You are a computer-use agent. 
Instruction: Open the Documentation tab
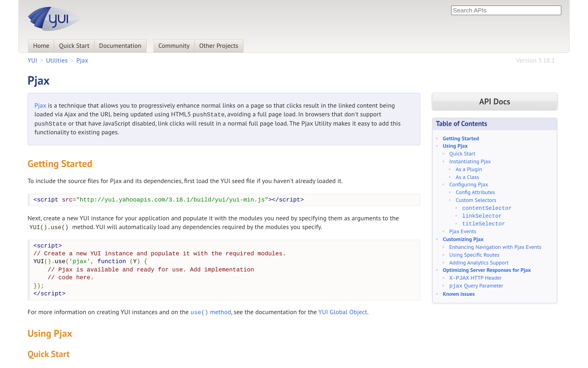120,46
